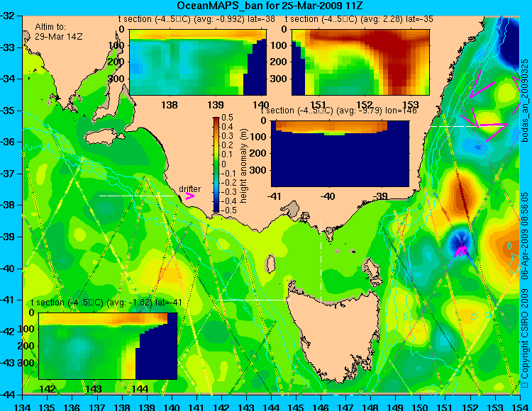Screen dimensions: 532x411
Task: Click the 't section ... lat=-41' heading
Action: click(106, 303)
